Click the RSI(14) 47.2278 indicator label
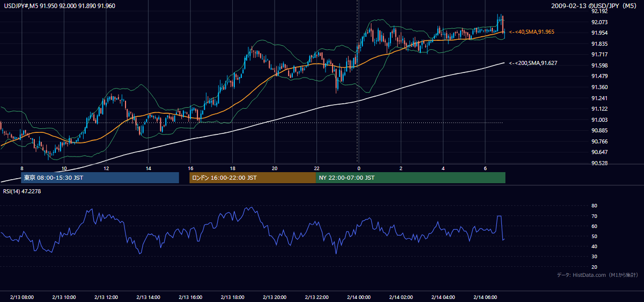Image resolution: width=644 pixels, height=302 pixels. click(x=22, y=191)
